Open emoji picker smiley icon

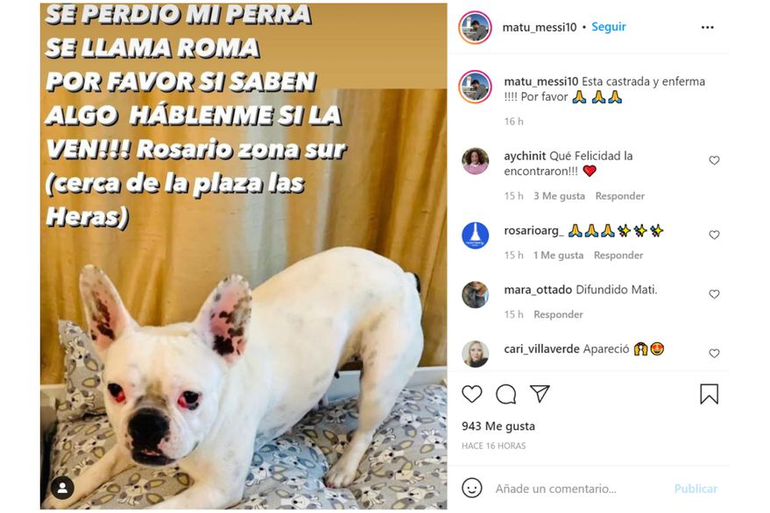pos(472,488)
